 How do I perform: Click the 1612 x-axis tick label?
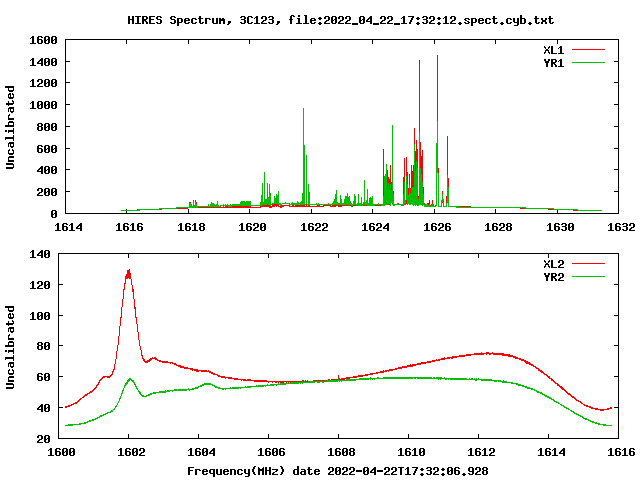point(481,452)
